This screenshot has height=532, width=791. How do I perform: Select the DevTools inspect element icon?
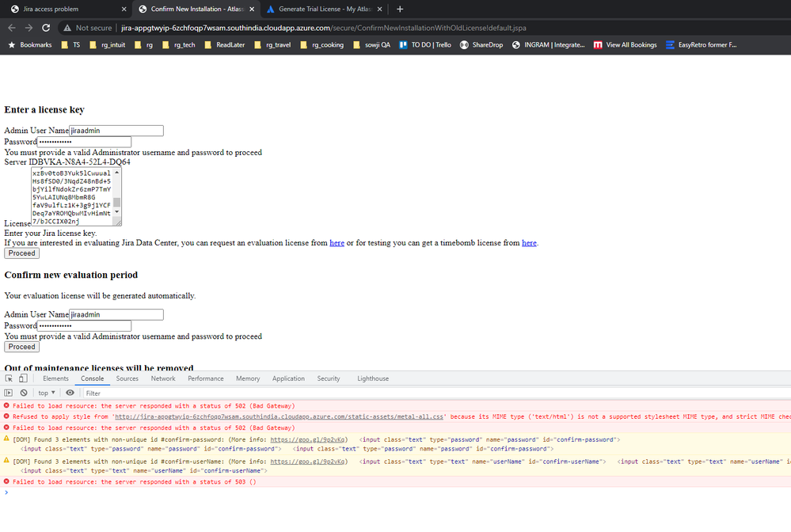[9, 378]
